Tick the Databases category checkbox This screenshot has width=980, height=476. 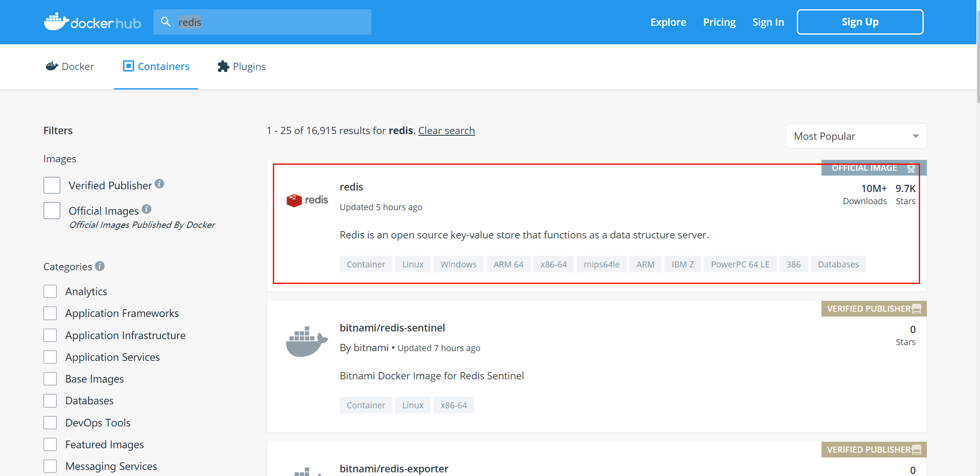(x=50, y=401)
